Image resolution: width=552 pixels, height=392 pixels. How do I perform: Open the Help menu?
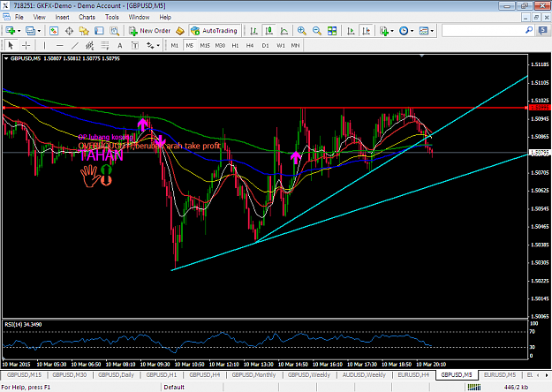(x=165, y=17)
